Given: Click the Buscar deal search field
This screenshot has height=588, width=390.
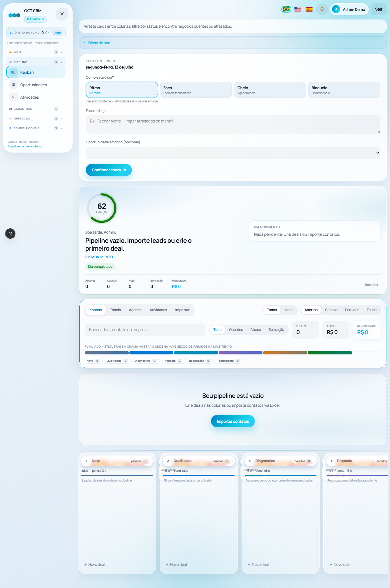Looking at the screenshot, I should tap(145, 330).
